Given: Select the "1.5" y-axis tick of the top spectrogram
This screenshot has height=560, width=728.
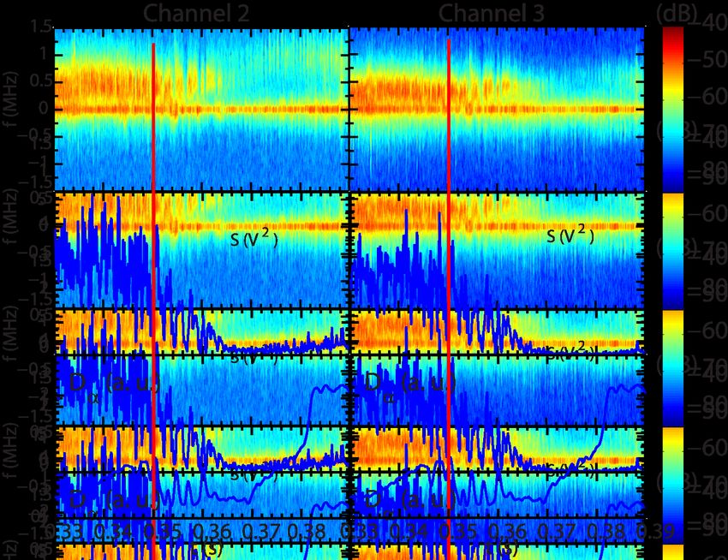Looking at the screenshot, I should click(41, 27).
